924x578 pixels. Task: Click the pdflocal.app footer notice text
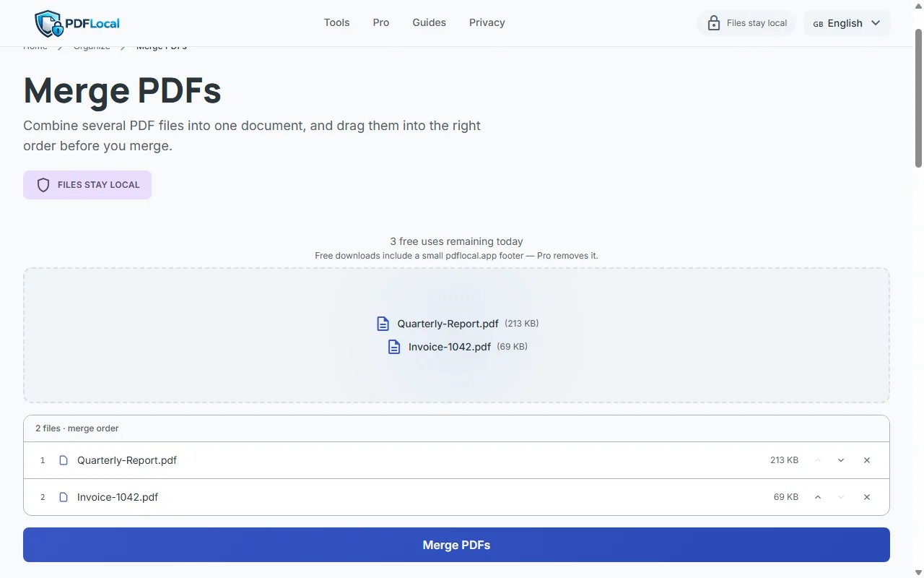(x=456, y=256)
